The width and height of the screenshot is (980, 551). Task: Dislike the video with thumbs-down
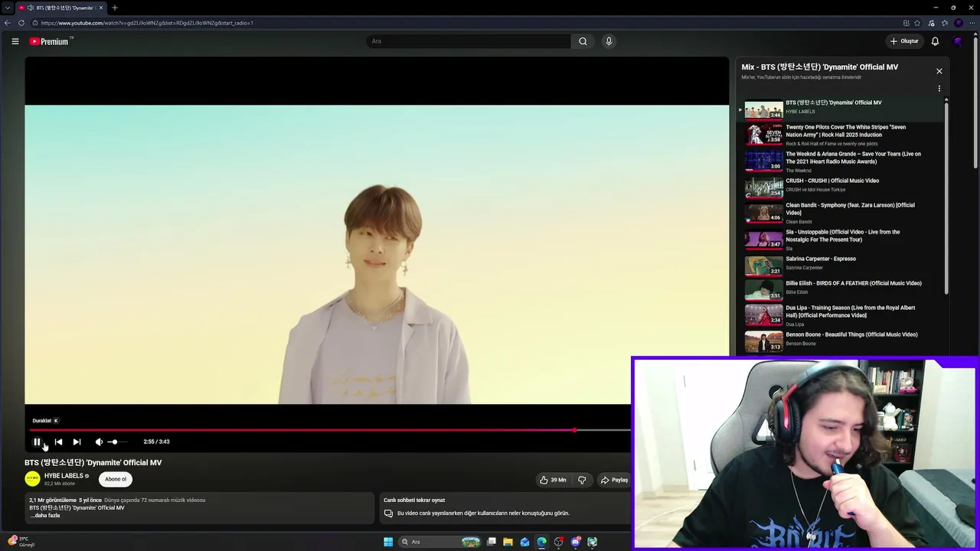582,480
